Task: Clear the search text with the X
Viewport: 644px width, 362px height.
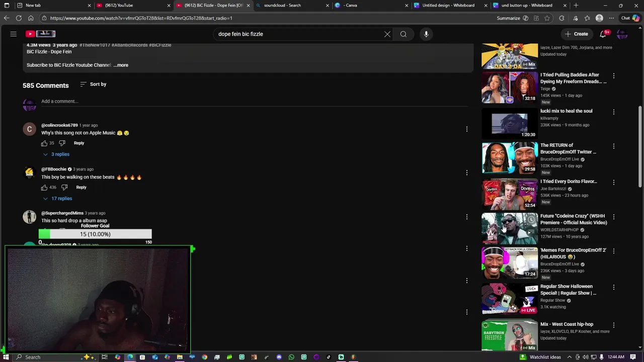Action: coord(387,34)
